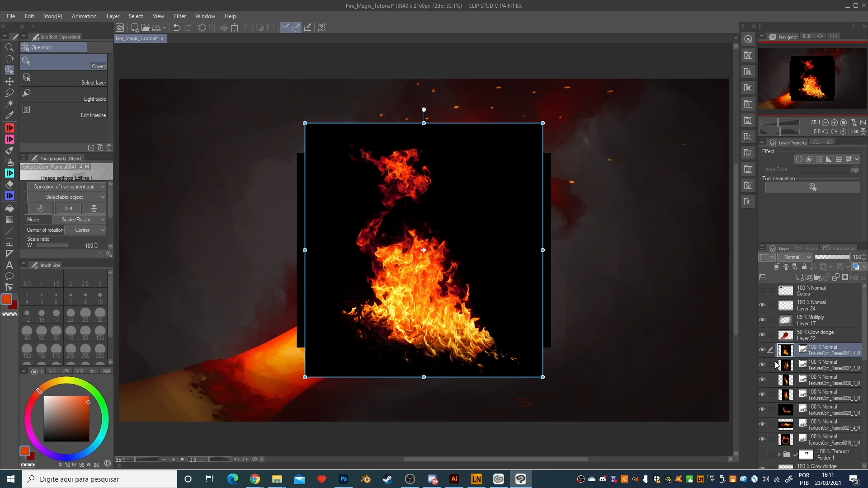Select the Eyedropper tool
The width and height of the screenshot is (868, 488).
9,115
